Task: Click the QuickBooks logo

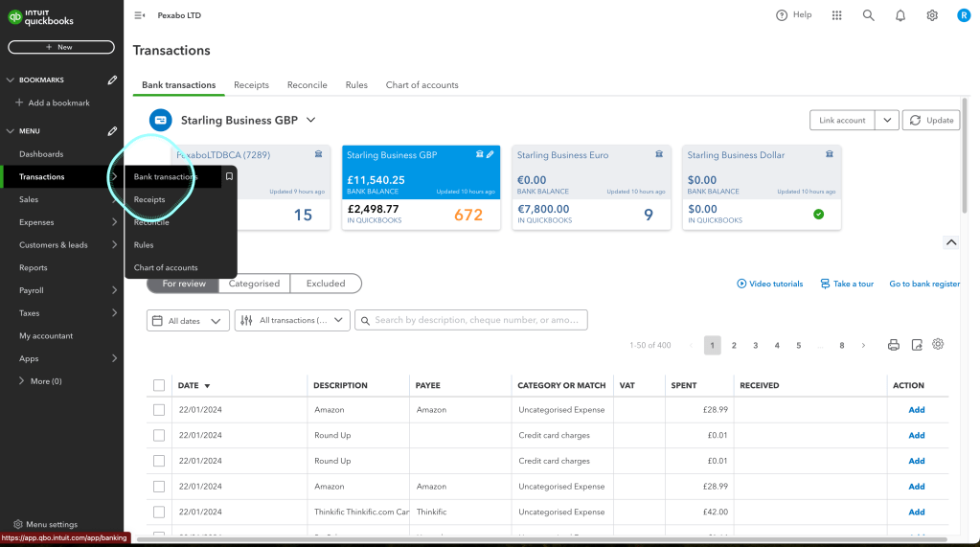Action: point(40,17)
